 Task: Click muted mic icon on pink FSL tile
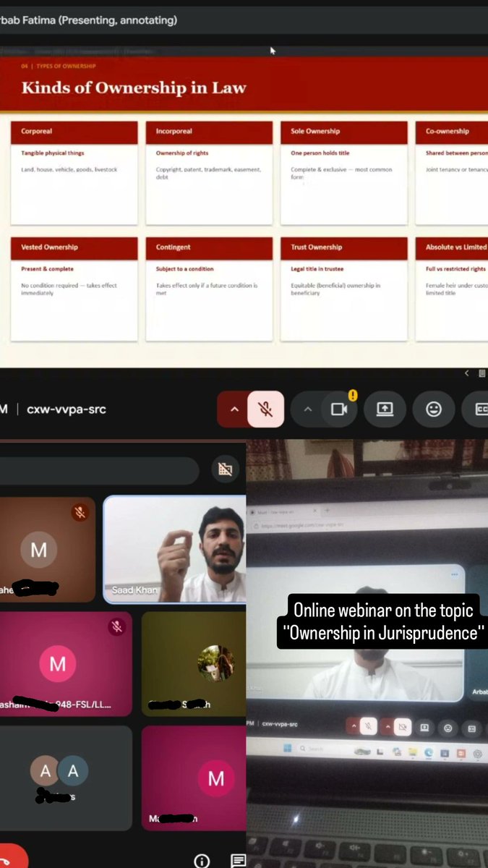(x=116, y=627)
